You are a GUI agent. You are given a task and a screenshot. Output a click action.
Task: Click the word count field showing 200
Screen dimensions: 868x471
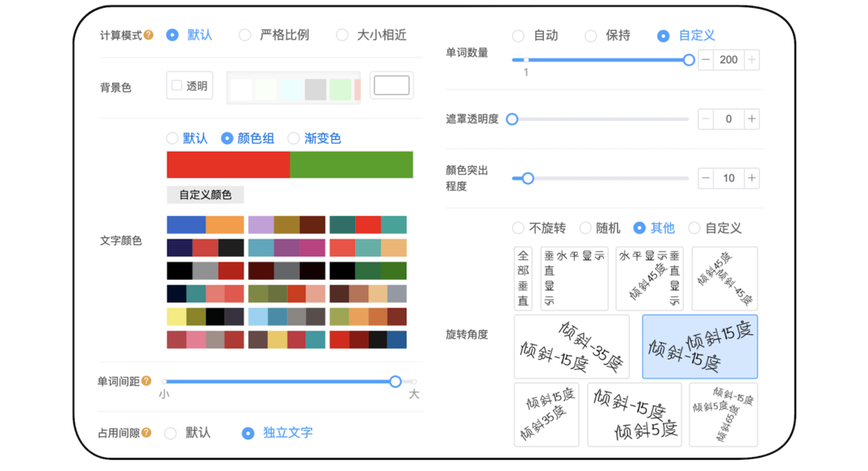point(729,60)
